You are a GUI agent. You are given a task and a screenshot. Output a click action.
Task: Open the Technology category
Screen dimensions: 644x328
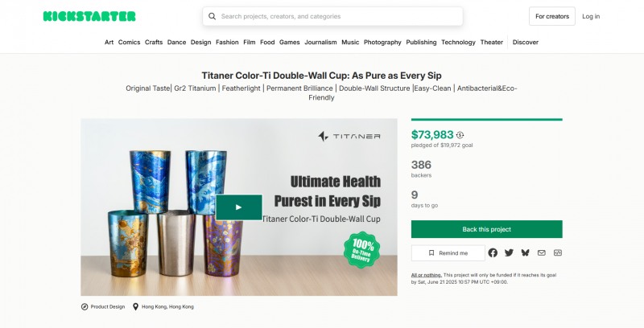(458, 43)
